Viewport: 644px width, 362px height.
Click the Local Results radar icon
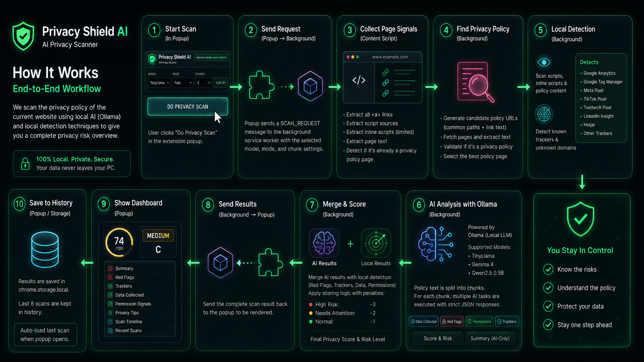pyautogui.click(x=376, y=243)
